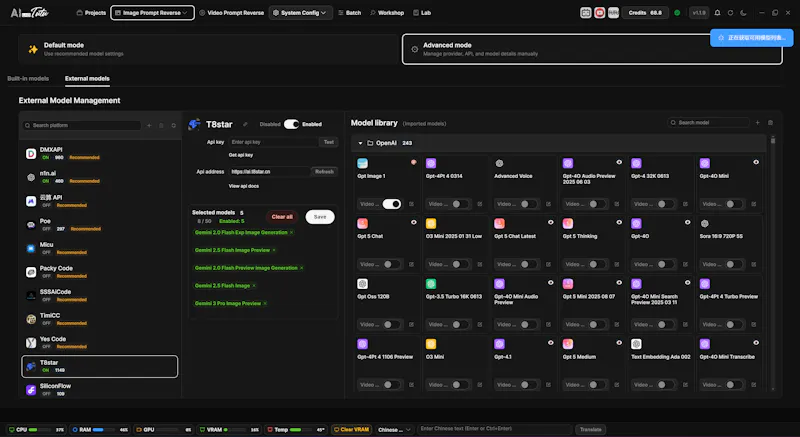Click the Gpt 5 Chat model icon
This screenshot has height=437, width=800.
click(362, 223)
